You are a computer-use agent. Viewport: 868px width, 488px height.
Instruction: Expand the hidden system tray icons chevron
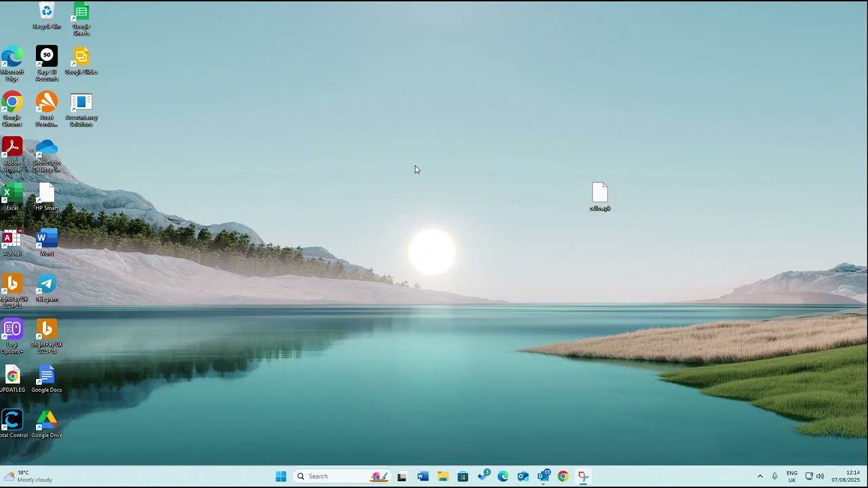point(760,476)
